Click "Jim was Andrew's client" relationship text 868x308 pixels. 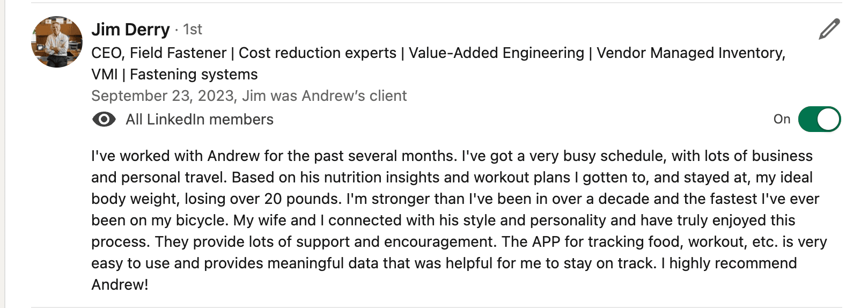(x=325, y=96)
